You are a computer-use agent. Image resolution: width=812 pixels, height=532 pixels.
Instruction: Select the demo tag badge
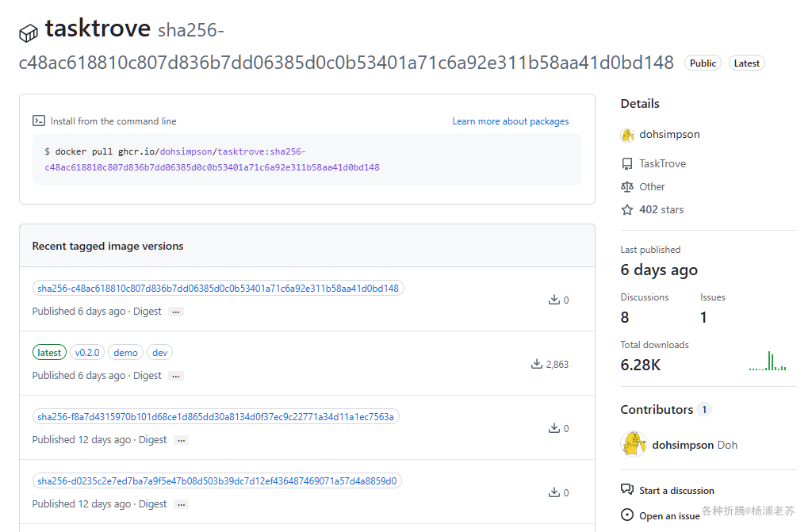pos(126,352)
